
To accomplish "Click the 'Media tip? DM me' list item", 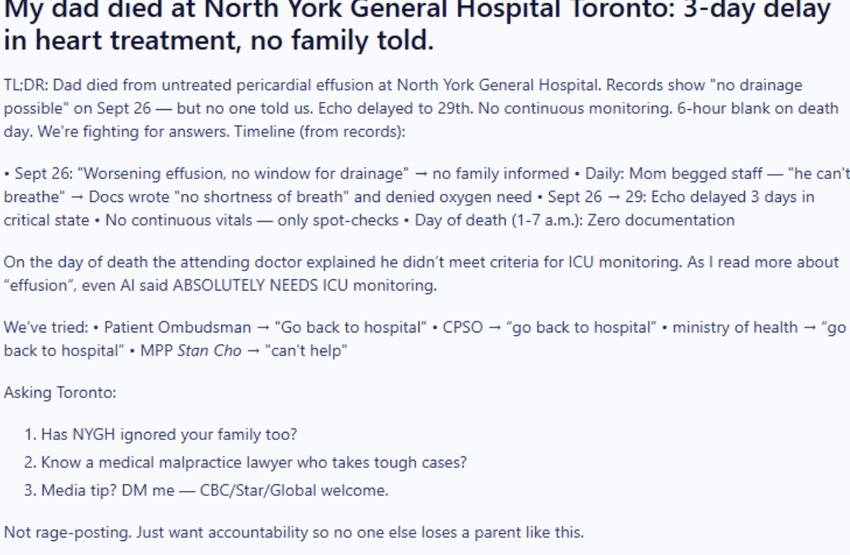I will [214, 490].
